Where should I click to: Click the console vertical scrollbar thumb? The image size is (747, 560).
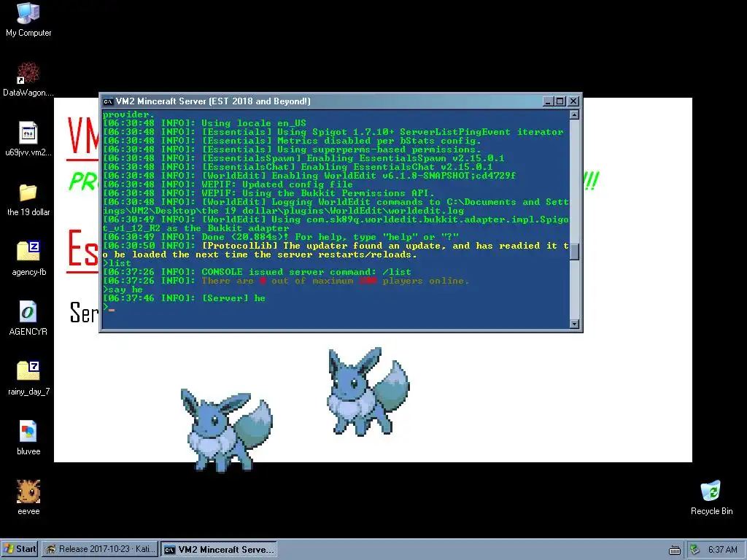[575, 252]
